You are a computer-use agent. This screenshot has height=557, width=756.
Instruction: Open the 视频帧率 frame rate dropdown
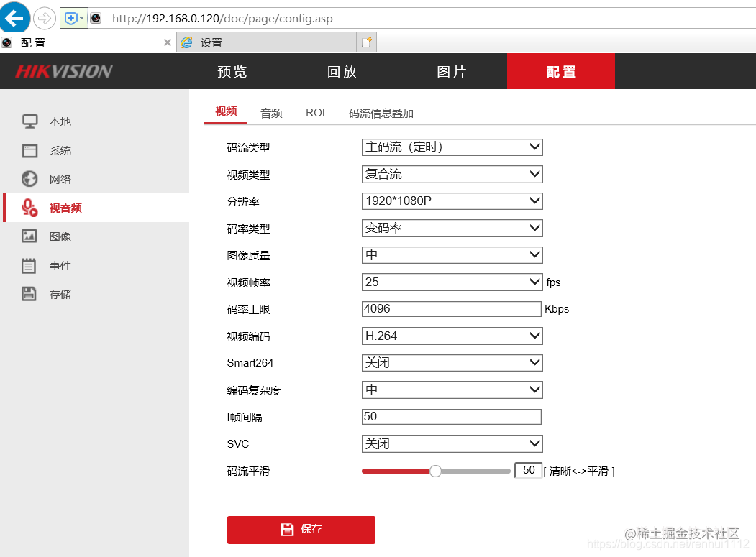[452, 282]
